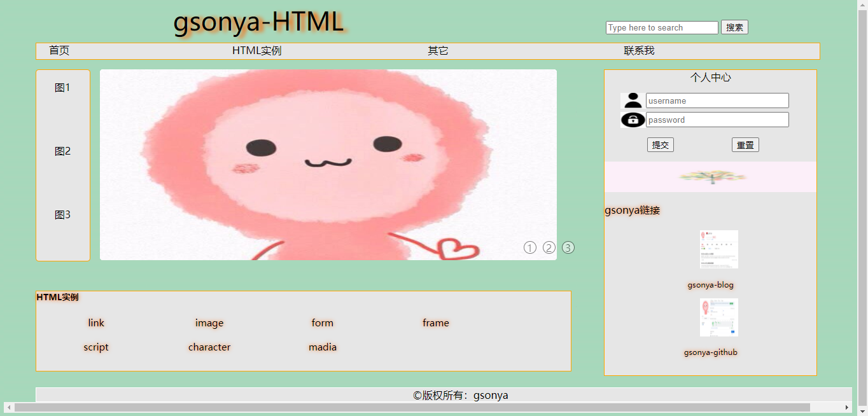868x416 pixels.
Task: Open the 首页 navigation item
Action: click(59, 50)
